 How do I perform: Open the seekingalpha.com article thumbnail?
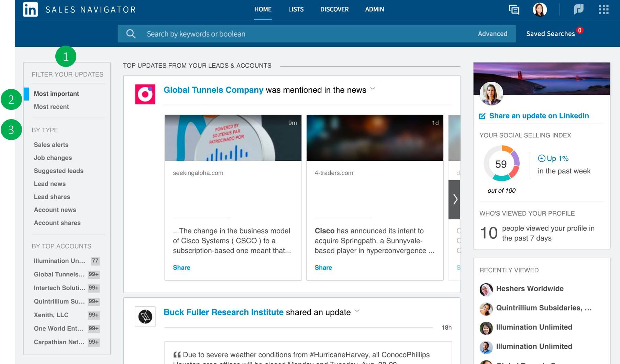(233, 138)
